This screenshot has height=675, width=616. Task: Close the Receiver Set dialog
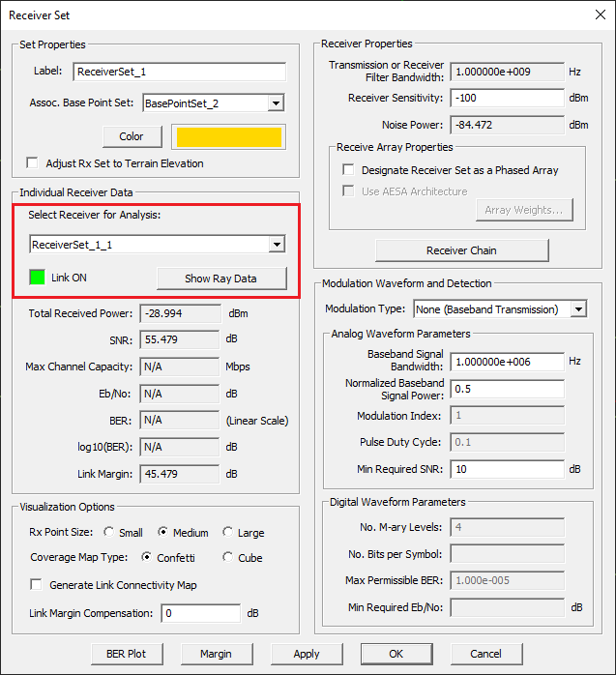(x=601, y=15)
